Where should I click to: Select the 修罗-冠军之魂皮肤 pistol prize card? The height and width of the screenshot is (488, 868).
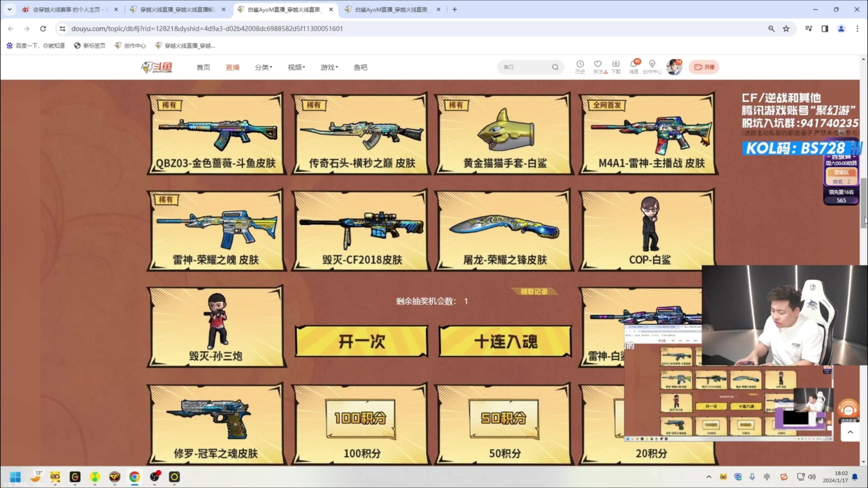pos(217,424)
